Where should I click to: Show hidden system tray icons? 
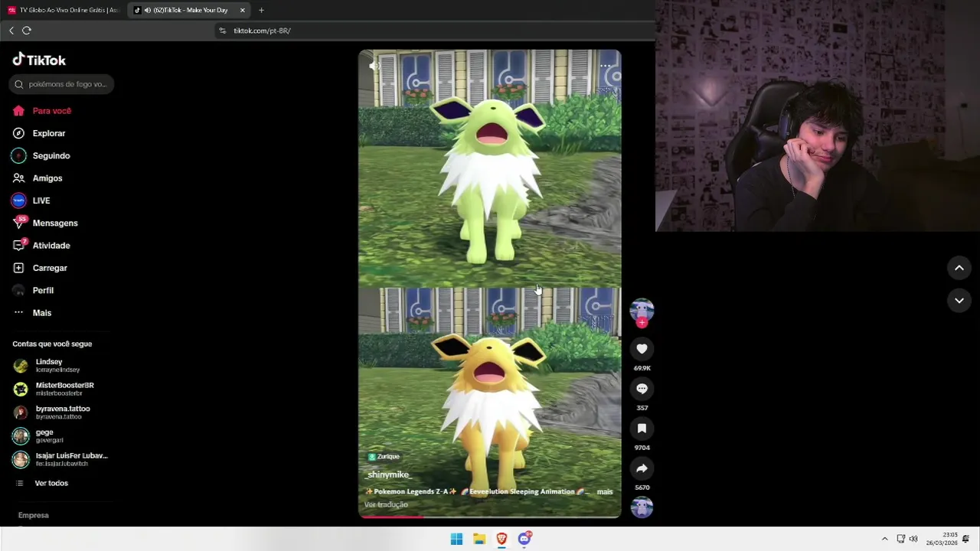[x=884, y=539]
